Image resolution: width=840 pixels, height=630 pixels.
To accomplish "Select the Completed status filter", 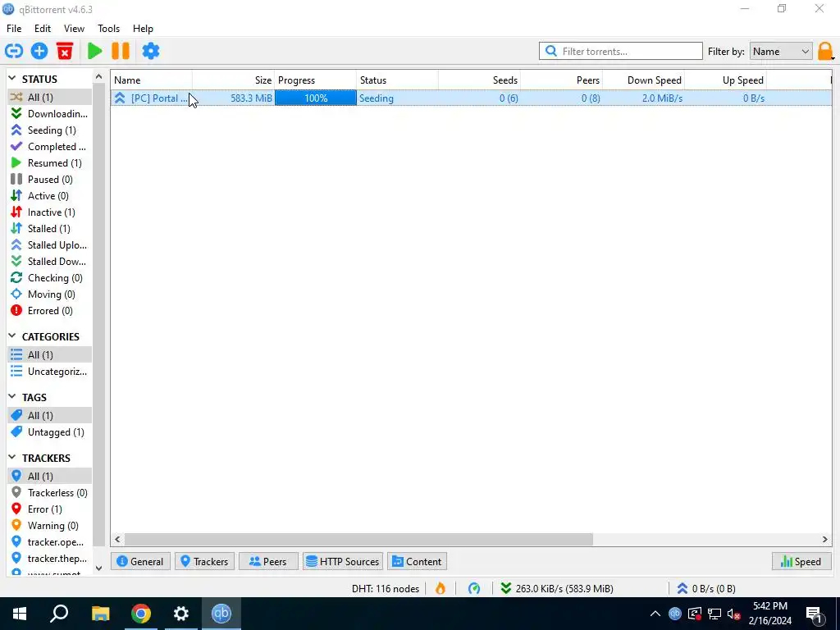I will coord(49,146).
